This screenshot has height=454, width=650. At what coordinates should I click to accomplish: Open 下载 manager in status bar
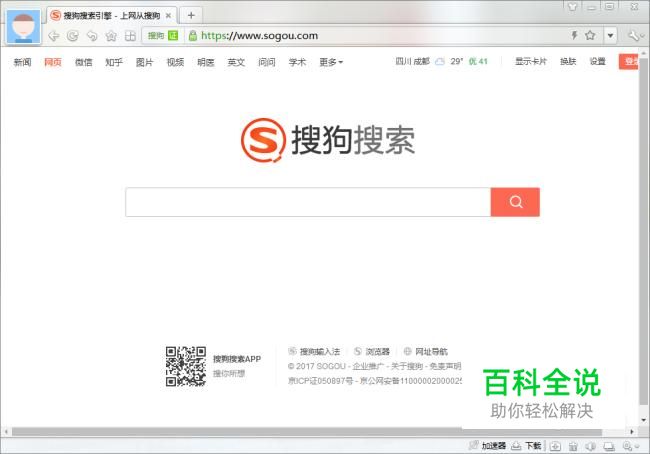[x=526, y=446]
